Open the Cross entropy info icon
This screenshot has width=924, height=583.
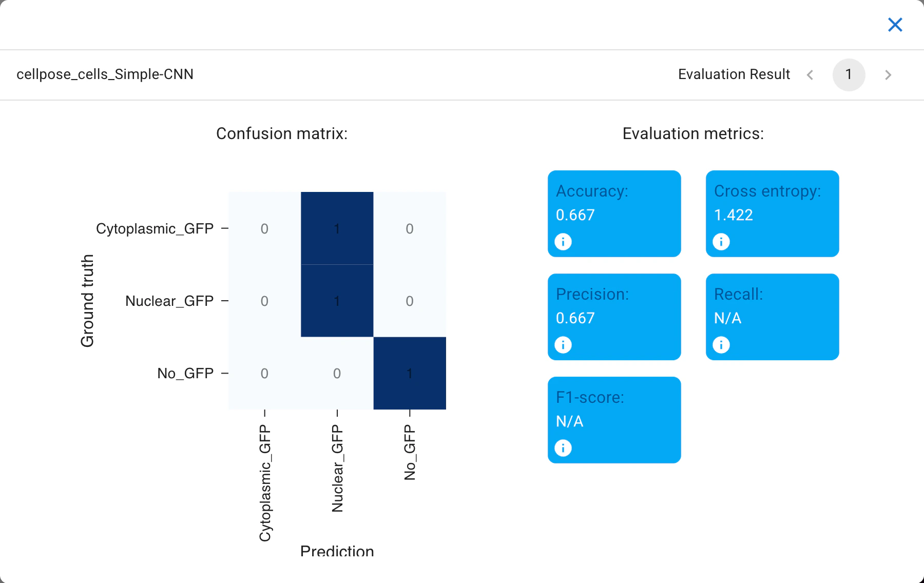click(721, 241)
